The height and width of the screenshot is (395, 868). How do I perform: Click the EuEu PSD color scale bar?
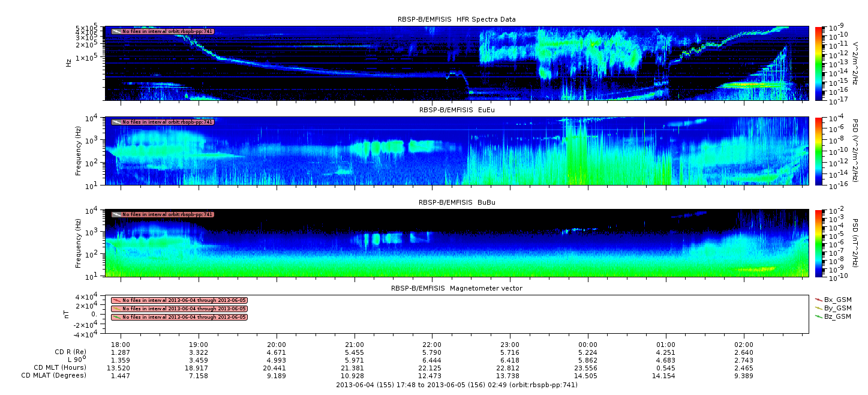pyautogui.click(x=818, y=151)
